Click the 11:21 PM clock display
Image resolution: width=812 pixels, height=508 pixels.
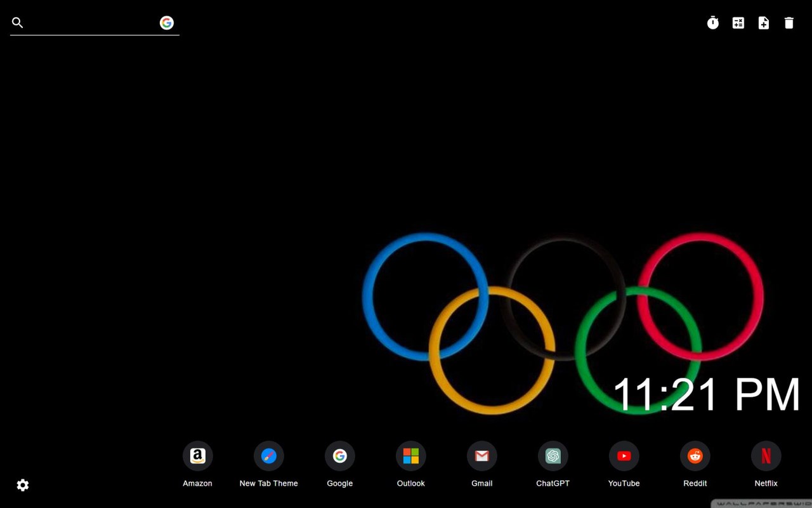point(707,395)
